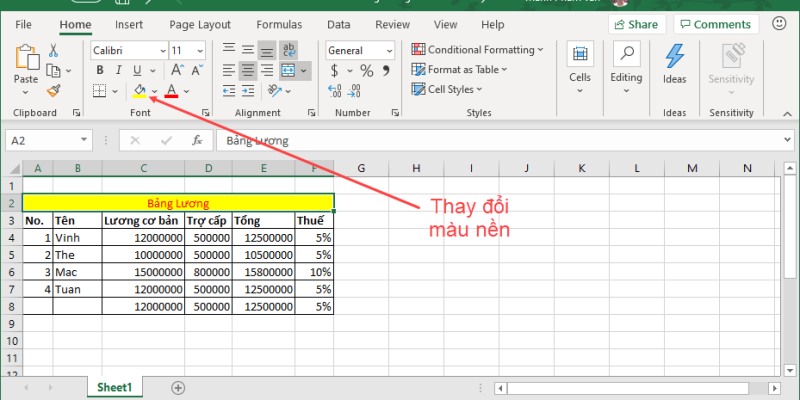Click the Share button
The height and width of the screenshot is (400, 800).
pos(636,24)
